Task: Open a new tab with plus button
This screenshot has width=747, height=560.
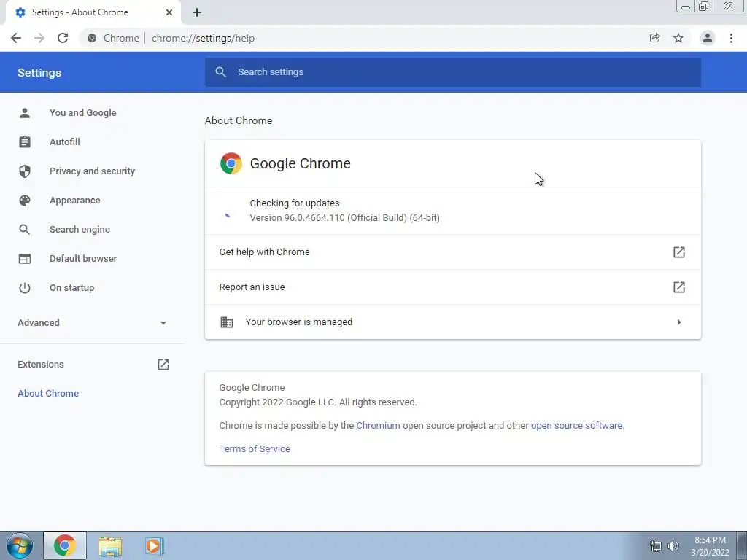Action: [197, 12]
